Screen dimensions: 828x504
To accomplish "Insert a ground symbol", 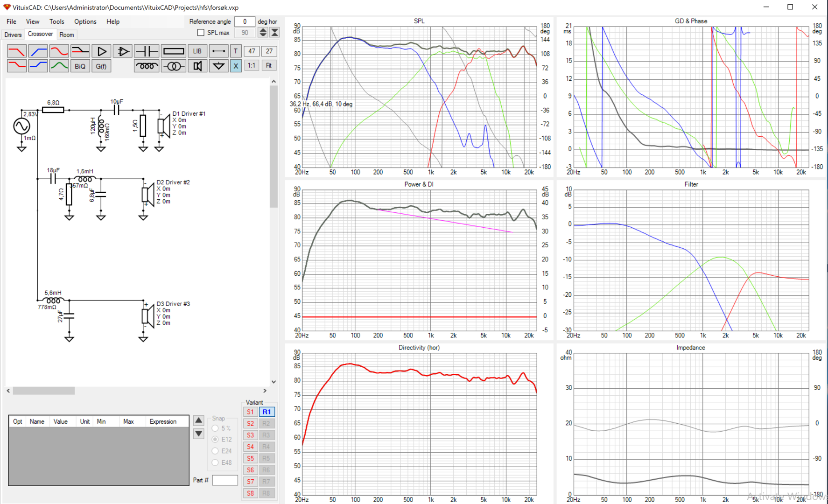I will point(218,66).
